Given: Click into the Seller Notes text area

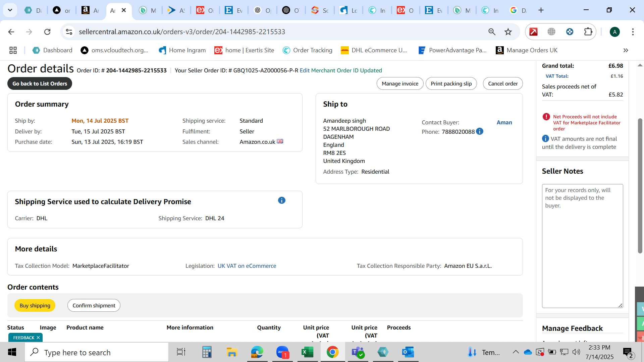Looking at the screenshot, I should point(582,246).
